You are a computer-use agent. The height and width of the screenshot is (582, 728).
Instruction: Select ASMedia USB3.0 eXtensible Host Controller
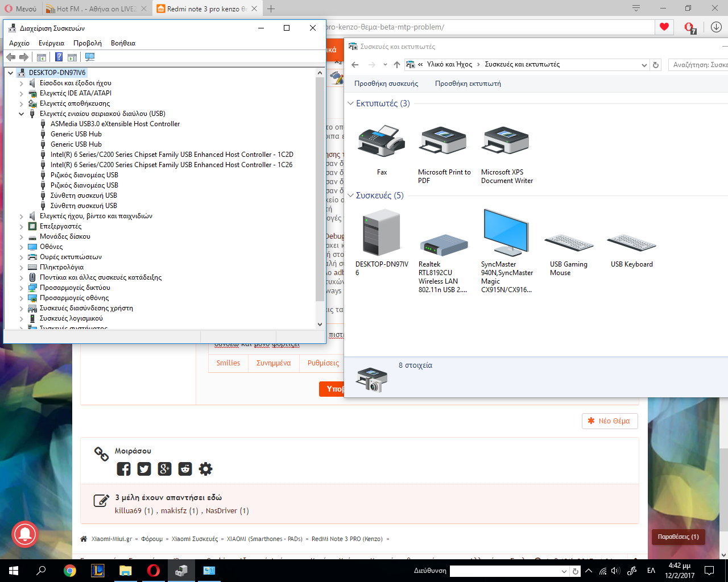pos(115,124)
